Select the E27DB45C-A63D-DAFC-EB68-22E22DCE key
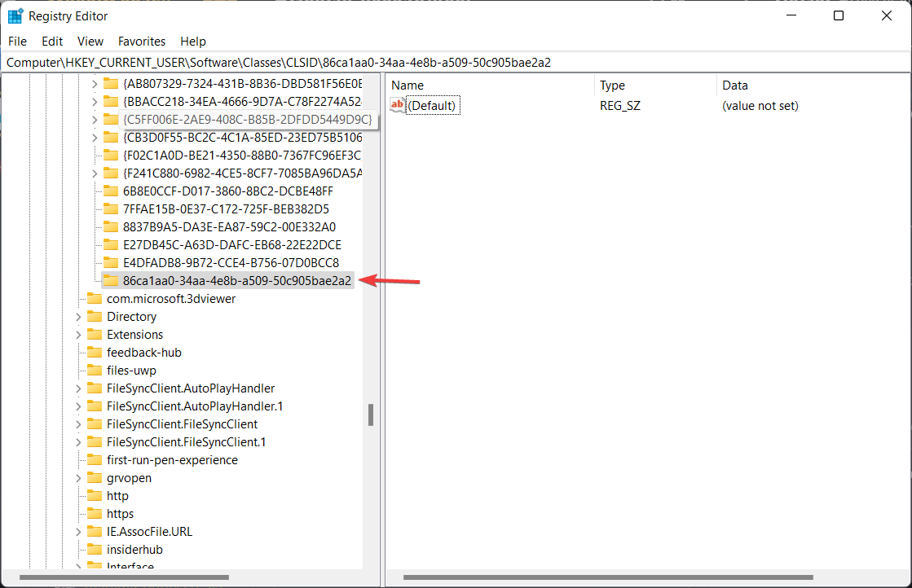Image resolution: width=912 pixels, height=588 pixels. 231,245
